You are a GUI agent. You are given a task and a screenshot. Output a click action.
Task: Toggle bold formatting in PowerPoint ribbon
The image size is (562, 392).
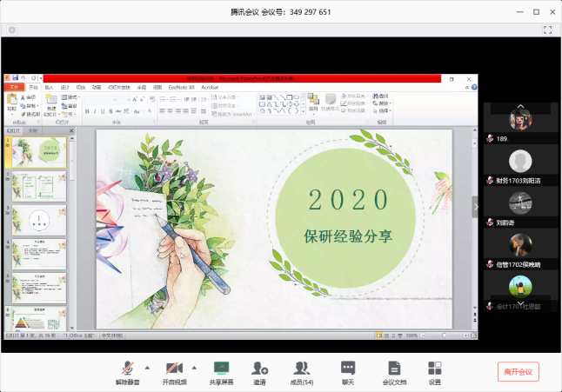pos(87,111)
